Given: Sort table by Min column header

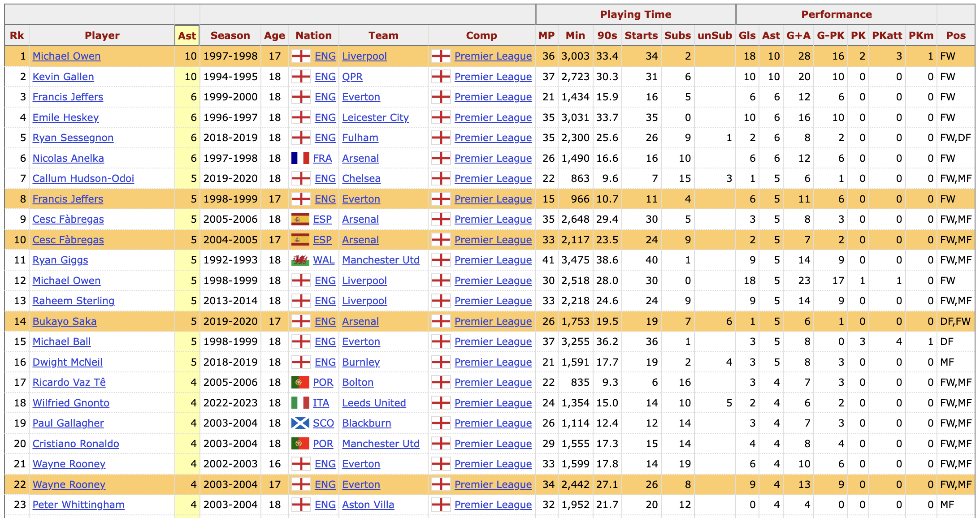Looking at the screenshot, I should coord(575,35).
